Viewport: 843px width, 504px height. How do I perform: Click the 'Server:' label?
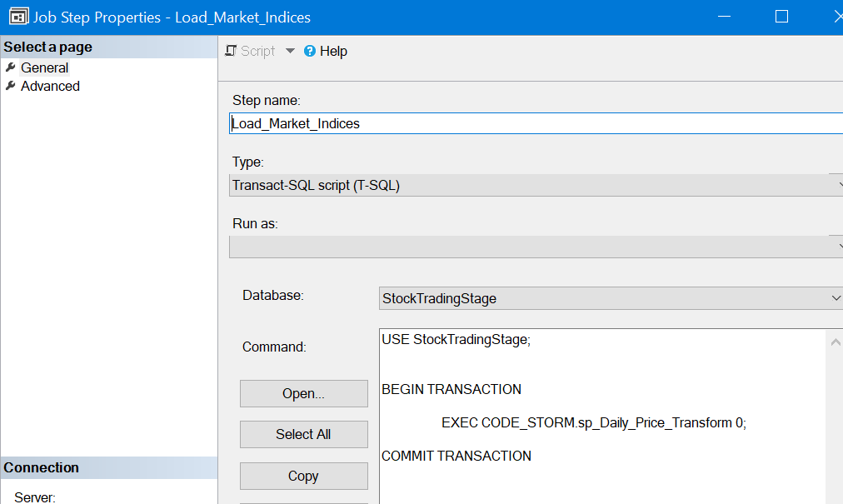pyautogui.click(x=35, y=497)
